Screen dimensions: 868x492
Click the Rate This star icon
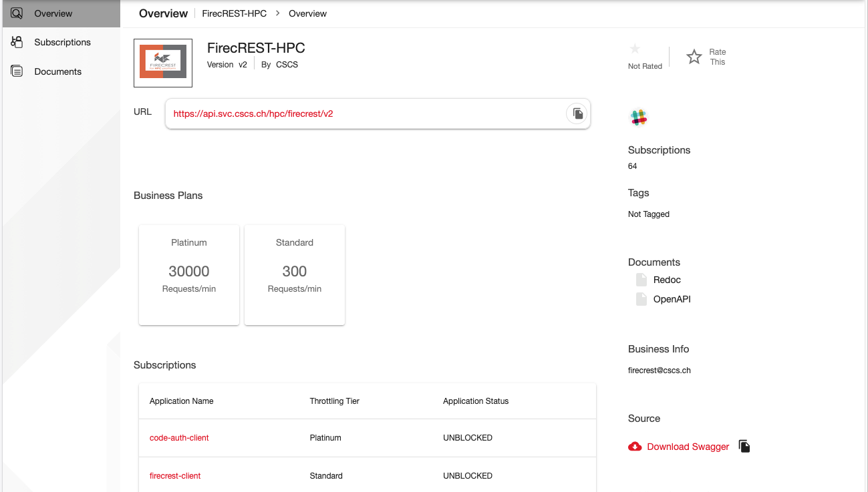pyautogui.click(x=694, y=57)
